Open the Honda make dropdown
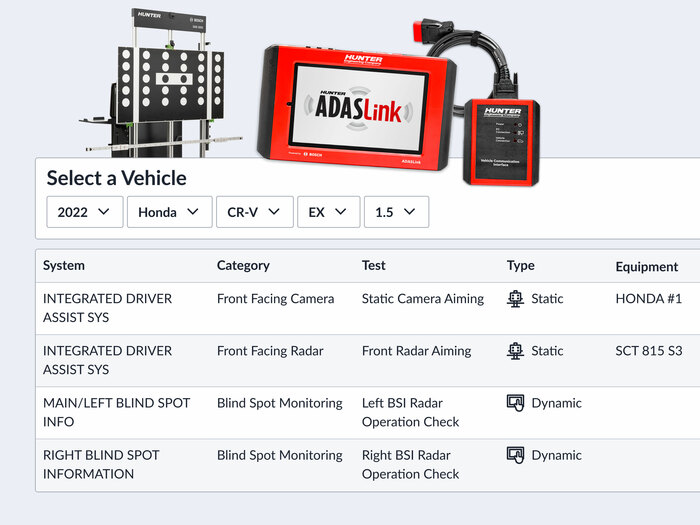 click(x=169, y=212)
